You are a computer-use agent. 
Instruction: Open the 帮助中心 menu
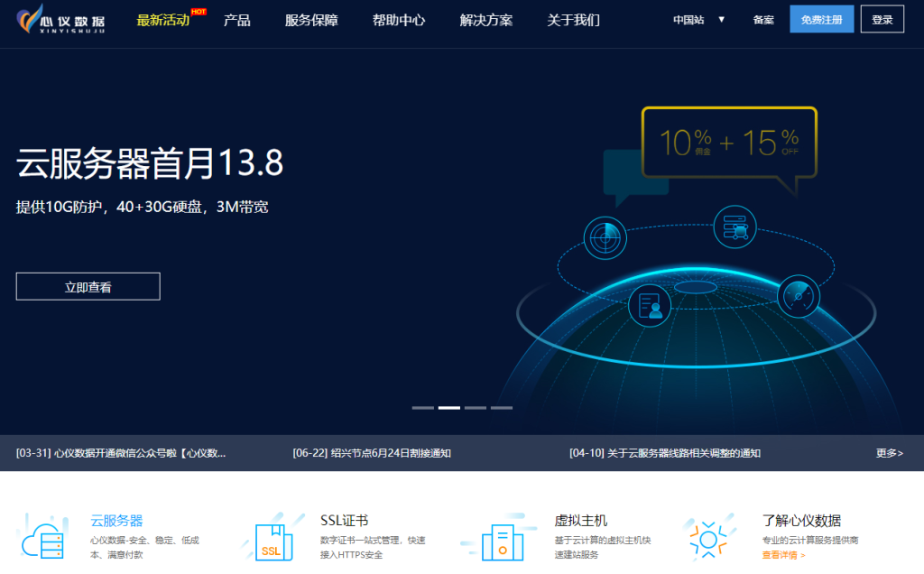pos(399,20)
